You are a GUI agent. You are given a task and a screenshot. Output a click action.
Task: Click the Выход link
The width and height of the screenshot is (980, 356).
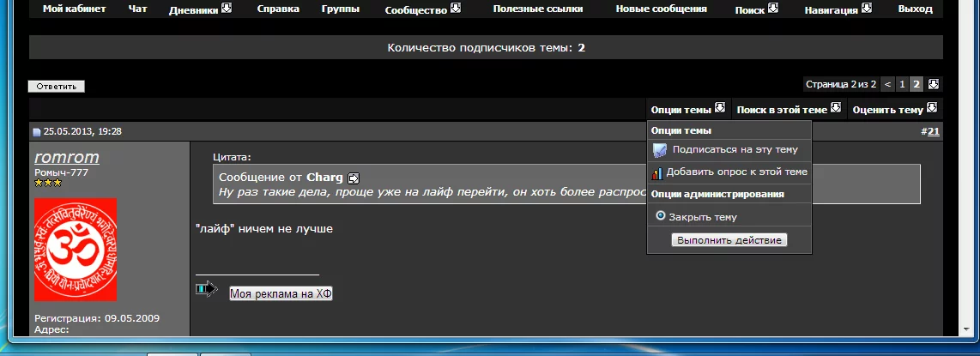click(916, 9)
